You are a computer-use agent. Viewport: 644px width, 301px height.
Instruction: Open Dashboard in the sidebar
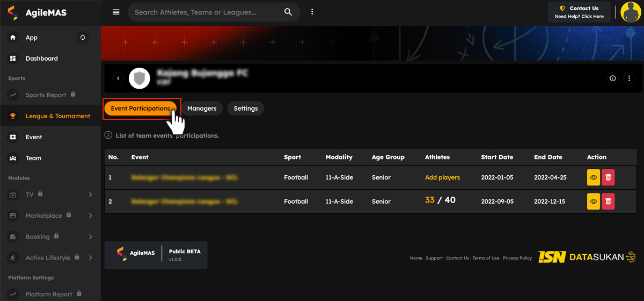click(41, 59)
